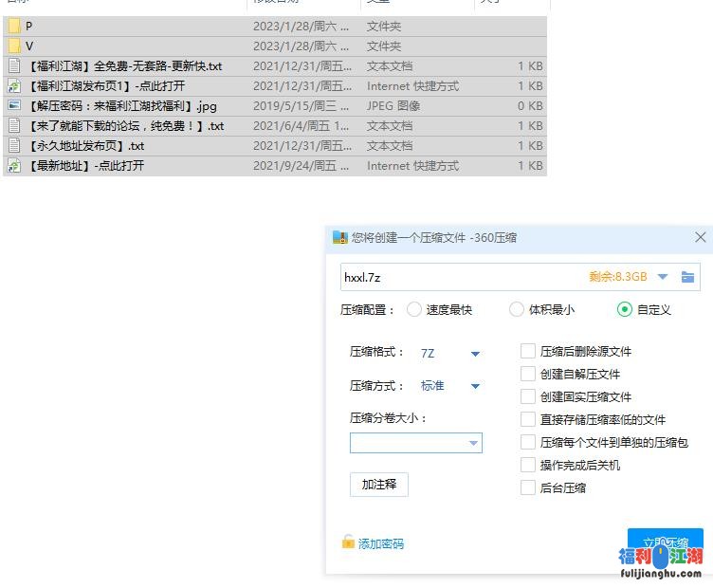Screen dimensions: 713x588
Task: Toggle the 后台压缩 checkbox
Action: pos(528,487)
